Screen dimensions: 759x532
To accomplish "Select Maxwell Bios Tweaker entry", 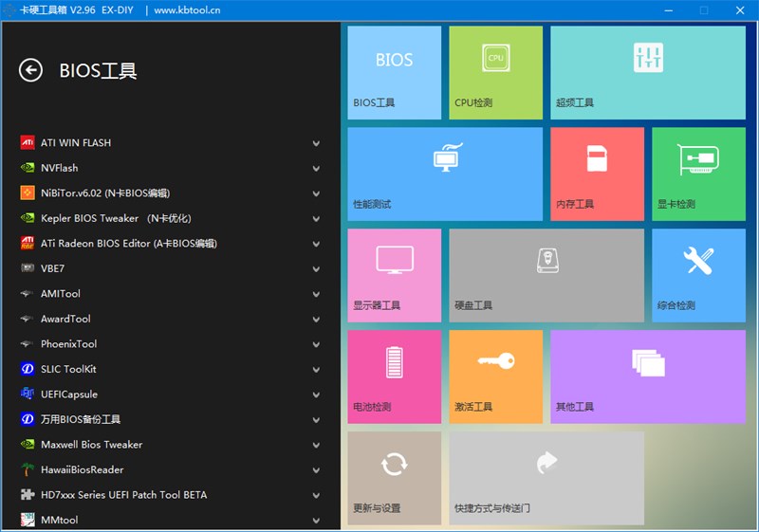I will tap(91, 445).
